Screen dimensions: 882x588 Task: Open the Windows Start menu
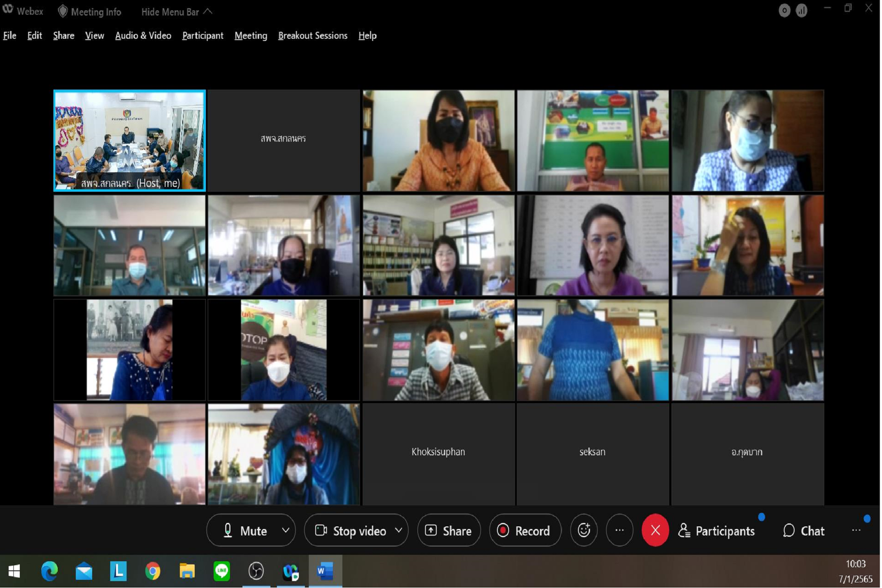point(14,571)
